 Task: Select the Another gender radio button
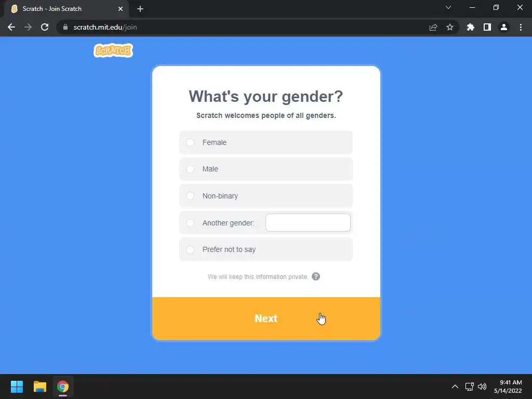click(x=190, y=222)
